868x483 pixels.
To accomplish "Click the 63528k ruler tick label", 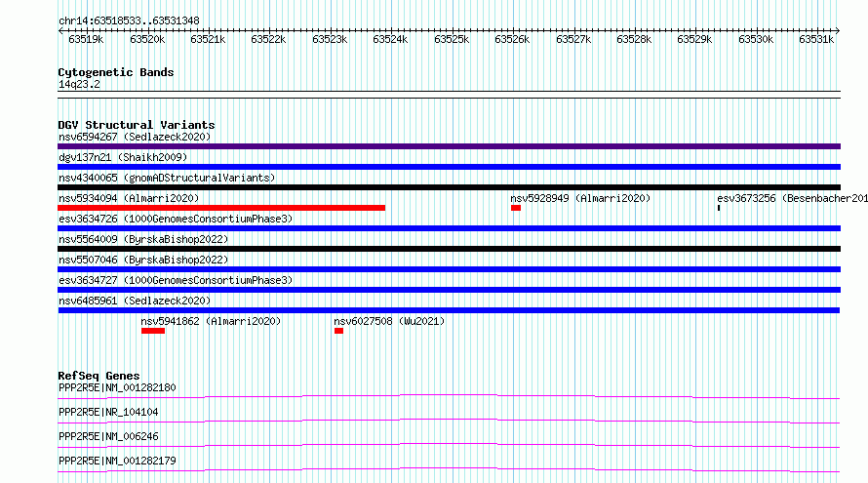I will (x=634, y=39).
